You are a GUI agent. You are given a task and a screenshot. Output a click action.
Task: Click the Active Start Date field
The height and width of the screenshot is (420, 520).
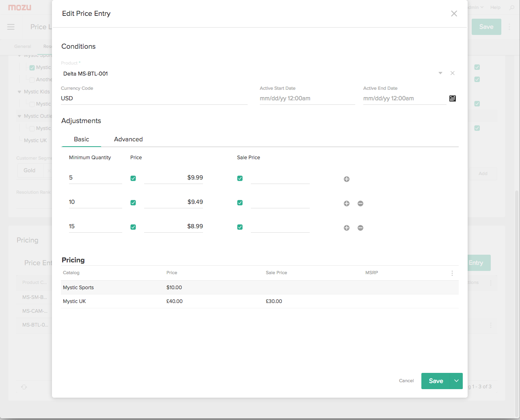pyautogui.click(x=307, y=98)
